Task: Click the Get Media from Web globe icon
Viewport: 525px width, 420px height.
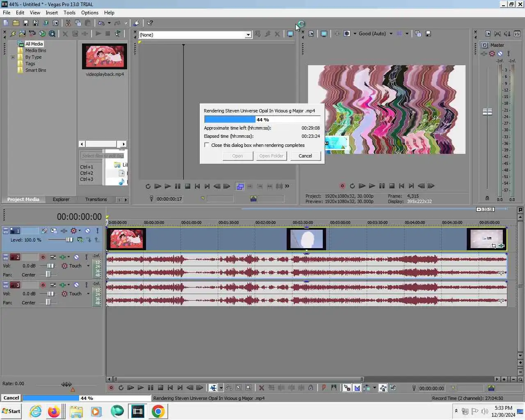Action: (42, 34)
